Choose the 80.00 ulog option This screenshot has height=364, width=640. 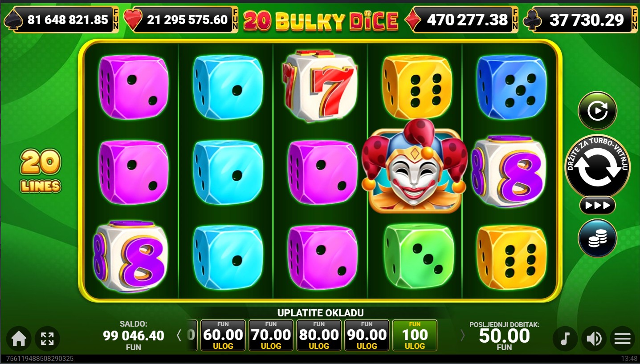(x=319, y=335)
